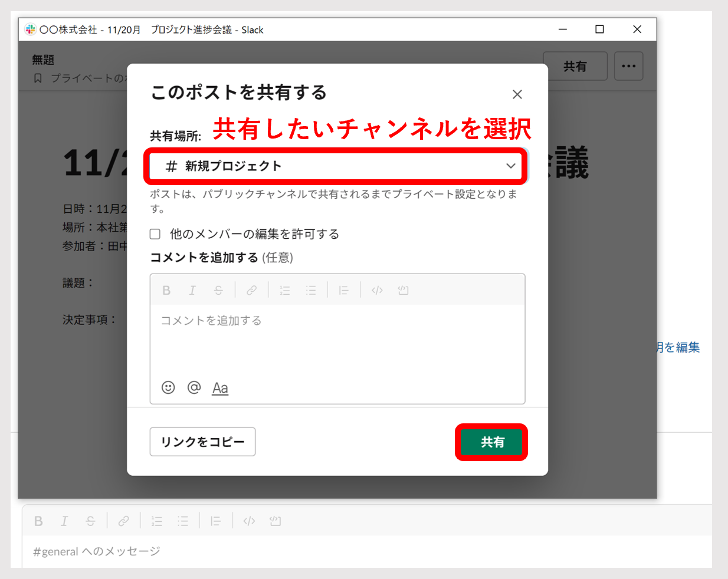
Task: Toggle bold formatting in the comment editor
Action: (166, 289)
